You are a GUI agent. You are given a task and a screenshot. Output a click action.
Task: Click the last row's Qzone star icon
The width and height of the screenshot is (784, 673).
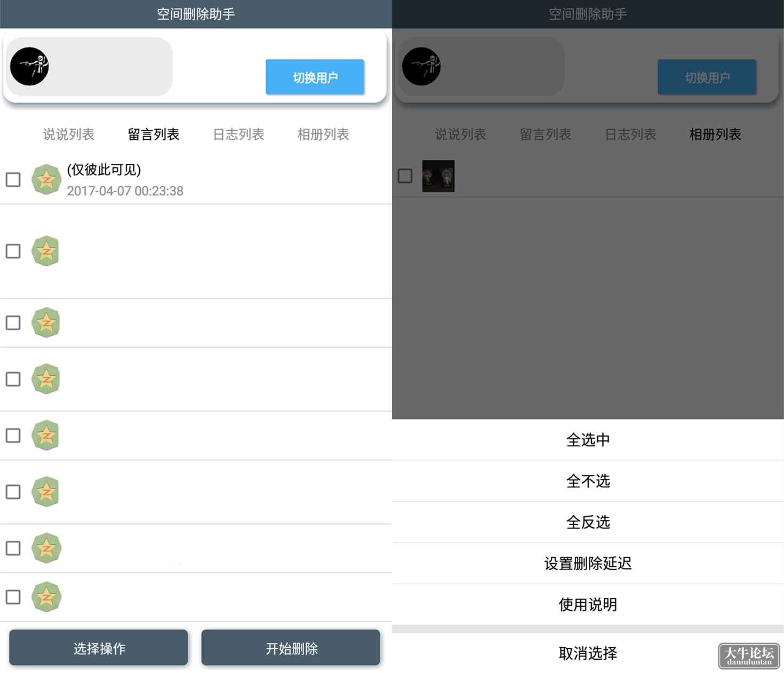[x=46, y=597]
